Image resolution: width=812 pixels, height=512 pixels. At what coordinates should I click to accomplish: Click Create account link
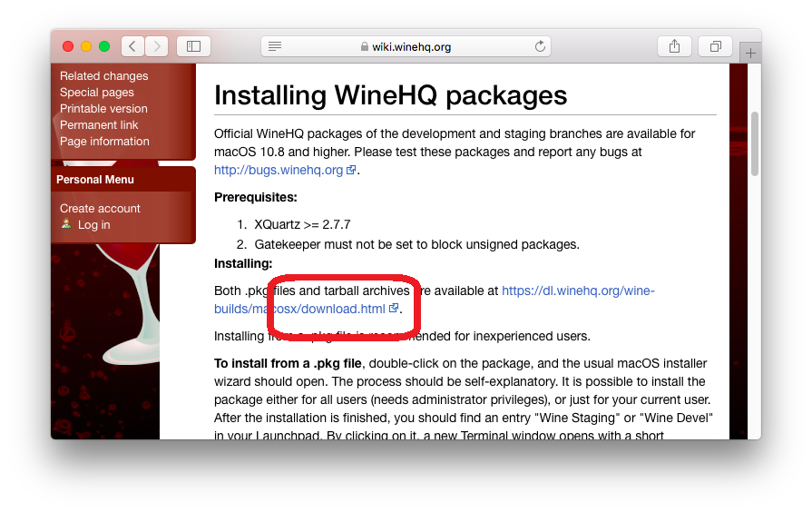pos(100,208)
